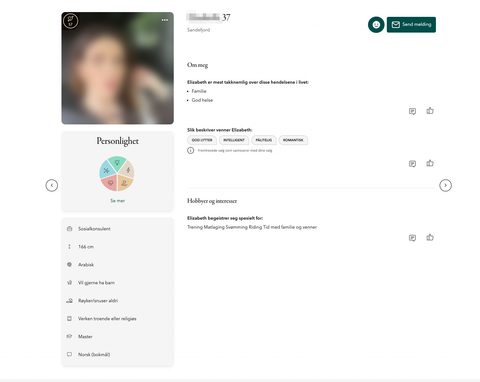
Task: Like the Om meg answer with thumbs-up
Action: 430,111
